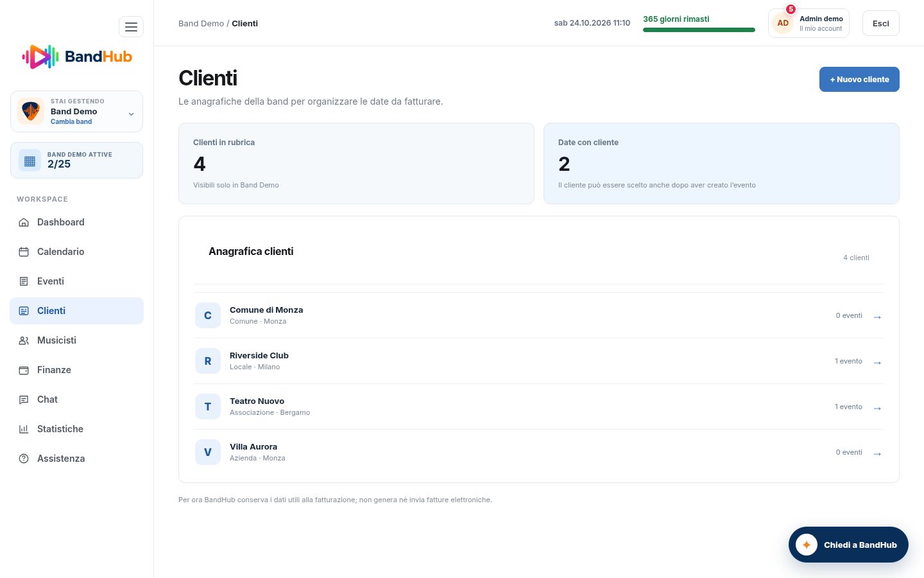Image resolution: width=924 pixels, height=578 pixels.
Task: Open the Eventi section
Action: click(76, 281)
